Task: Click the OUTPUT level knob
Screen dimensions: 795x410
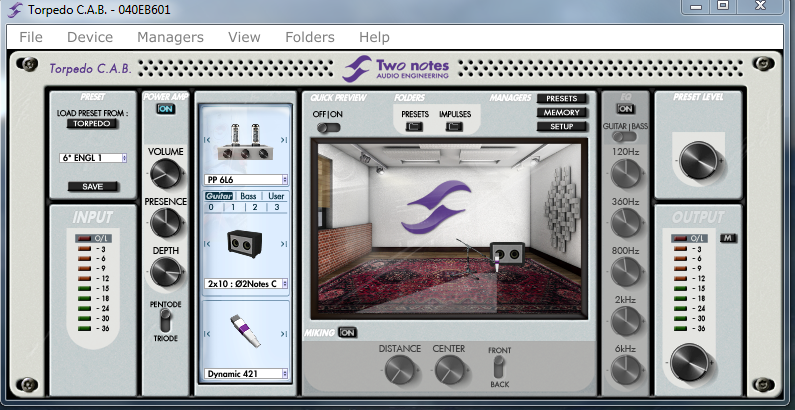Action: (689, 363)
